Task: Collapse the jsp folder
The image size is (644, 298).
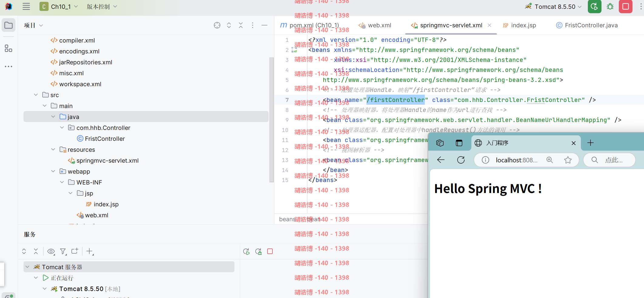Action: pyautogui.click(x=70, y=193)
